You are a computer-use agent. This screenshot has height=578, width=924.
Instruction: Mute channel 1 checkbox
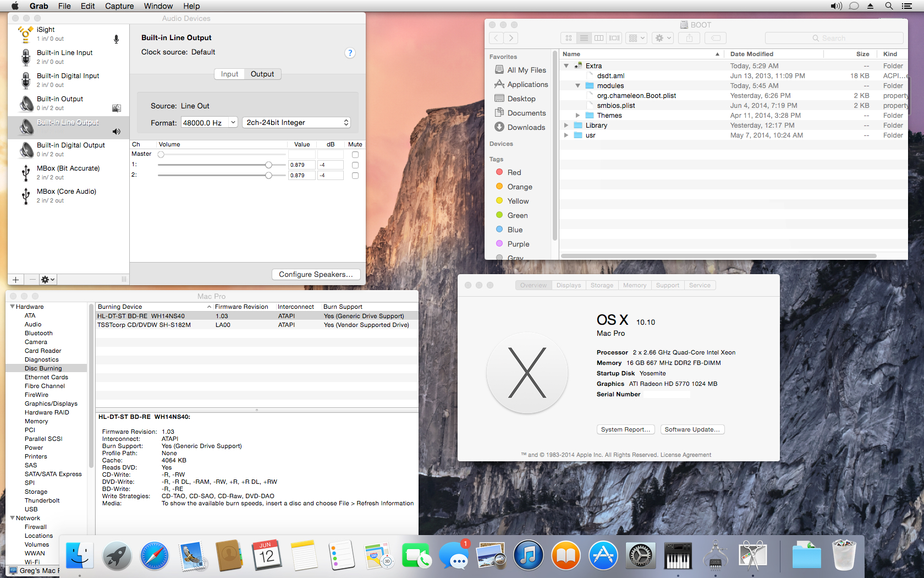(355, 165)
